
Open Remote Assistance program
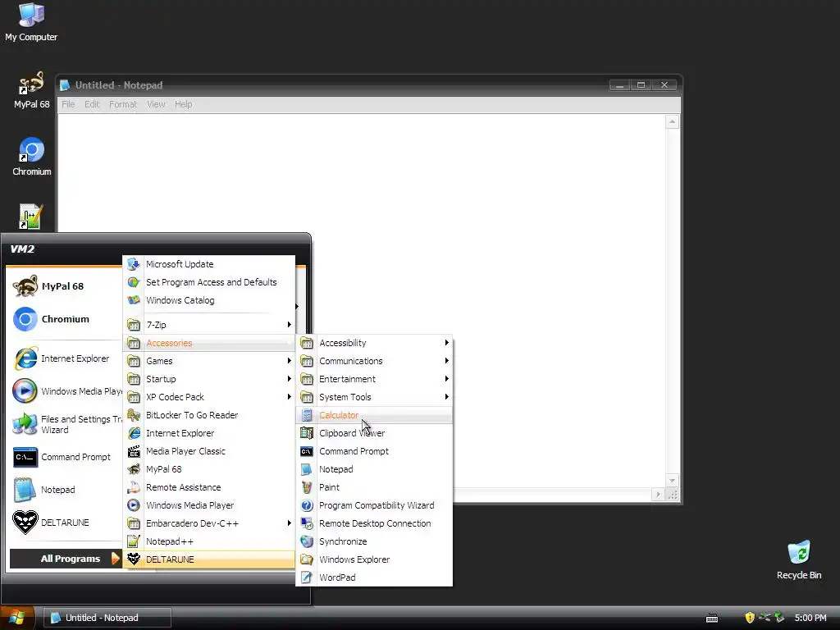209,487
